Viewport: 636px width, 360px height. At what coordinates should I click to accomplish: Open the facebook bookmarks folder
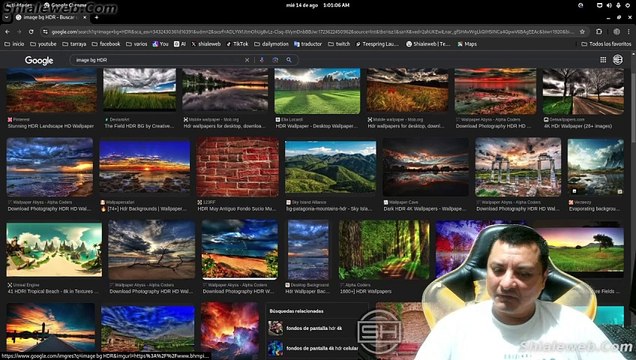pos(106,44)
